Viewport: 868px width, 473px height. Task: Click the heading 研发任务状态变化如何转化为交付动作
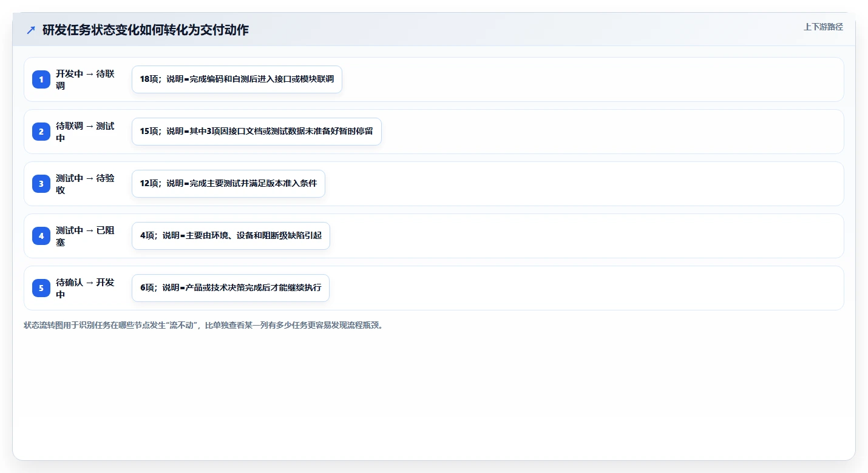tap(146, 30)
